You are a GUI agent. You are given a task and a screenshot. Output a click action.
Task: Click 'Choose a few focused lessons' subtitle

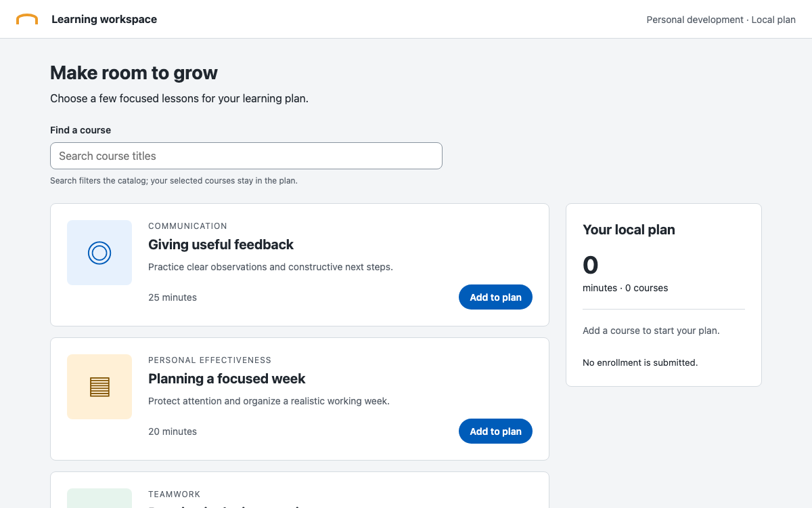179,99
